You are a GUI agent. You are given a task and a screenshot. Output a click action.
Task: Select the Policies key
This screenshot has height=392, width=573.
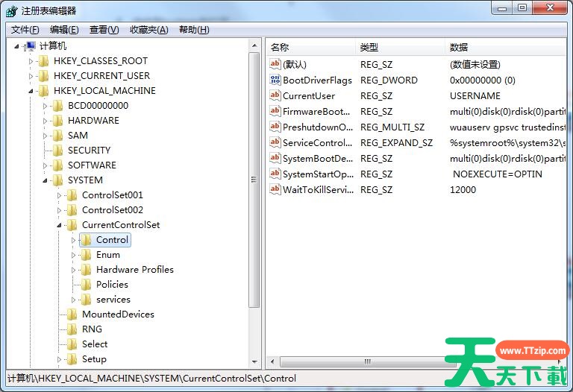pyautogui.click(x=112, y=285)
